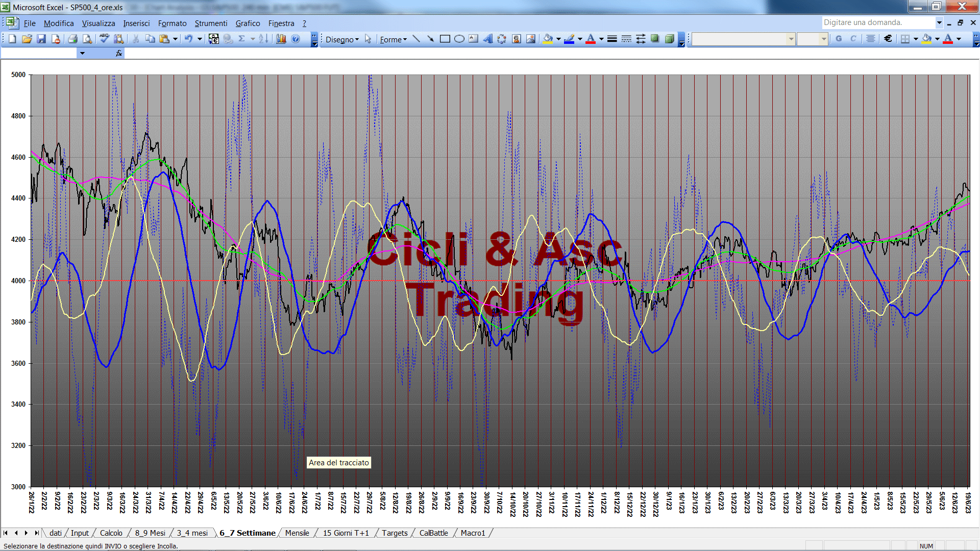Choose the line style
This screenshot has height=551, width=980.
(x=612, y=39)
